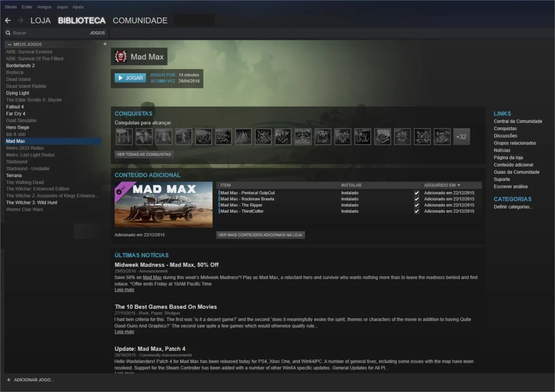Switch to the Comunidade tab
Image resolution: width=555 pixels, height=392 pixels.
pyautogui.click(x=140, y=21)
